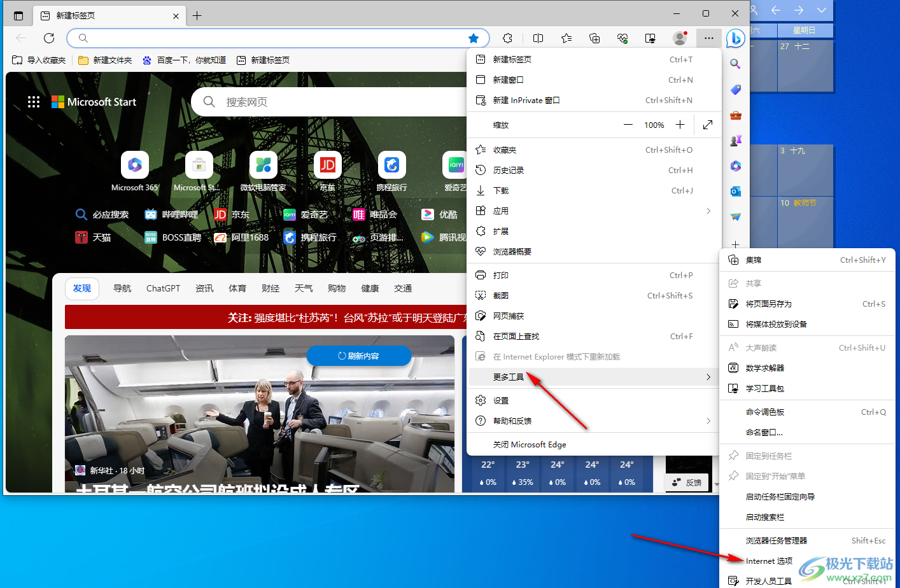Open 浏览器概要 from the menu
Viewport: 900px width, 588px height.
point(594,251)
